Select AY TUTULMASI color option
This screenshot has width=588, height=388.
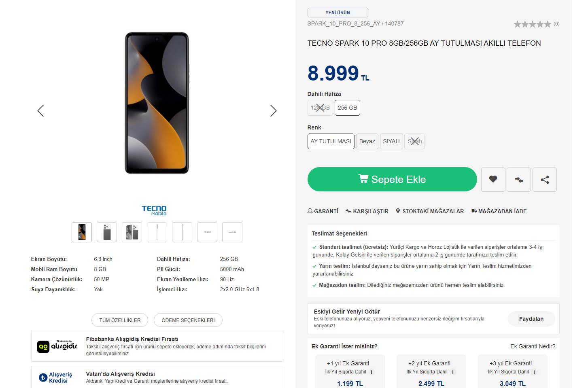(331, 141)
